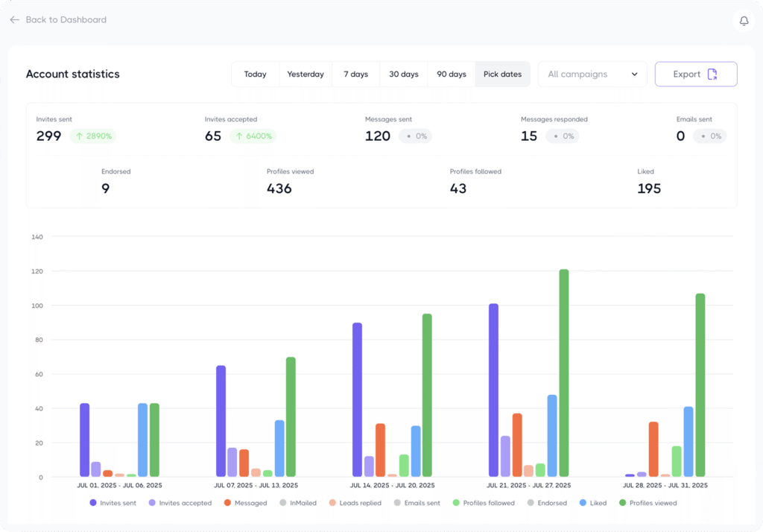Toggle Invites sent series in legend
Image resolution: width=763 pixels, height=532 pixels.
(113, 503)
